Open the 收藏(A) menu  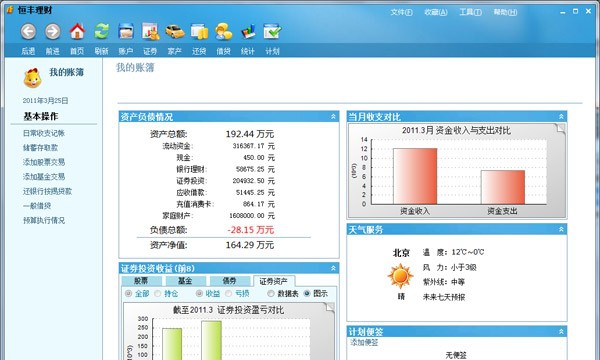(435, 12)
